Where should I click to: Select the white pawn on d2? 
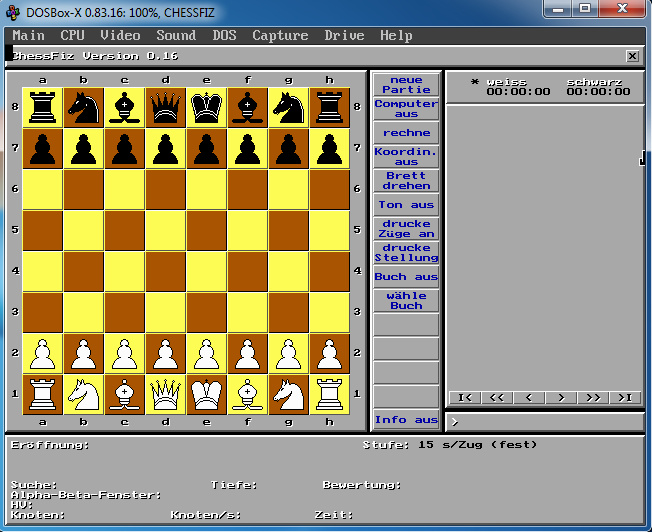[x=165, y=354]
